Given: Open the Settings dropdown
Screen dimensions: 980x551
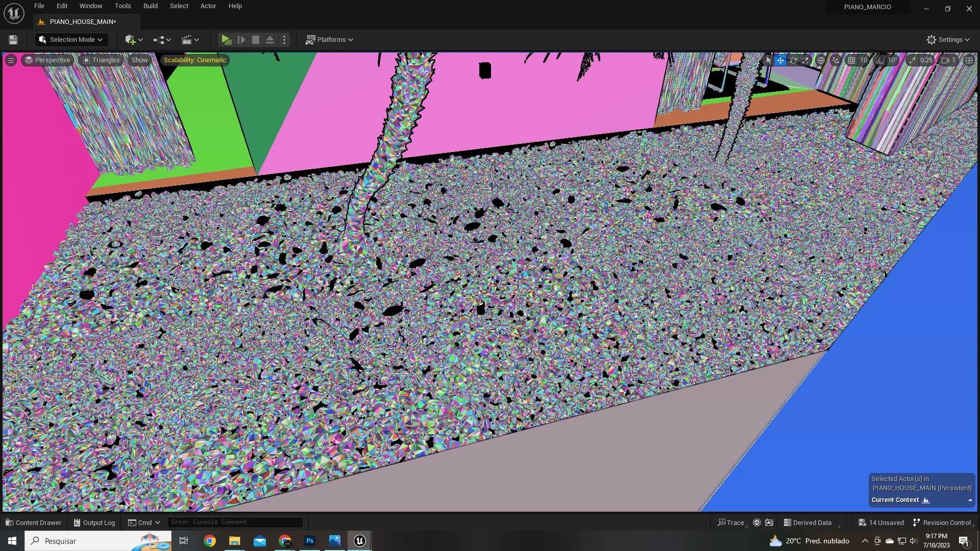Looking at the screenshot, I should tap(948, 40).
